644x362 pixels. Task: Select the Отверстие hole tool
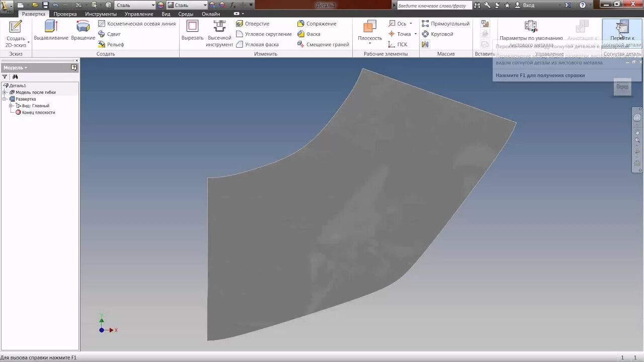(x=253, y=24)
